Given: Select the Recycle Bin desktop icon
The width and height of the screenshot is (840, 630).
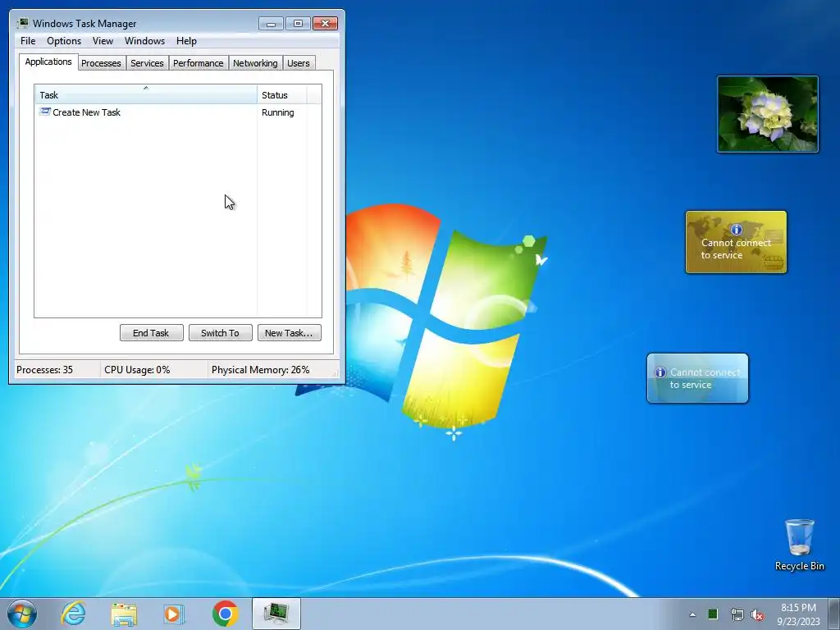Looking at the screenshot, I should (x=799, y=545).
